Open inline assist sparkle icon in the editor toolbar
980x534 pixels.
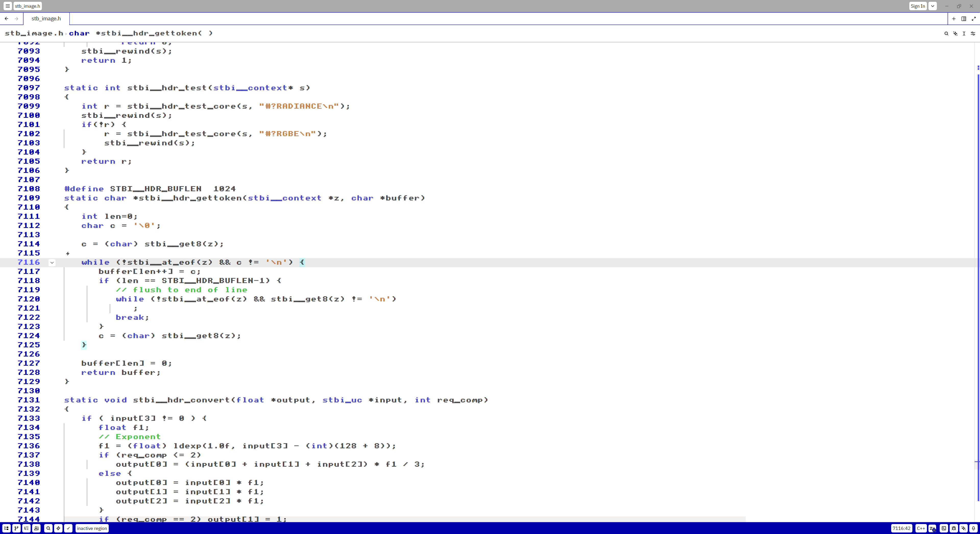point(955,33)
